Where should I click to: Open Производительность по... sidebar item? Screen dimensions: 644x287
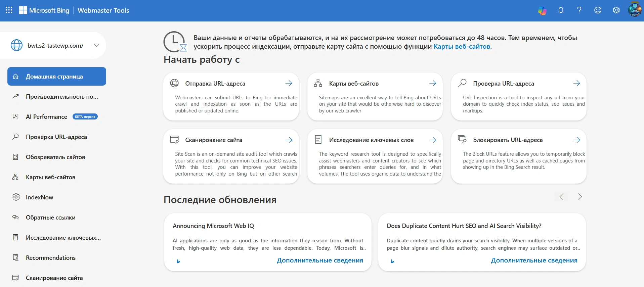coord(57,97)
